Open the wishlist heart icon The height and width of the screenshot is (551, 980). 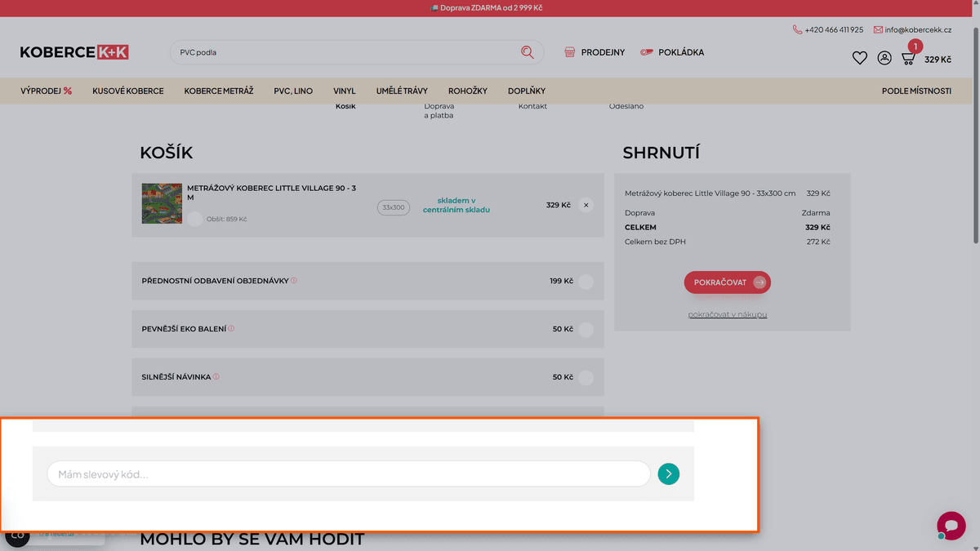click(x=859, y=58)
